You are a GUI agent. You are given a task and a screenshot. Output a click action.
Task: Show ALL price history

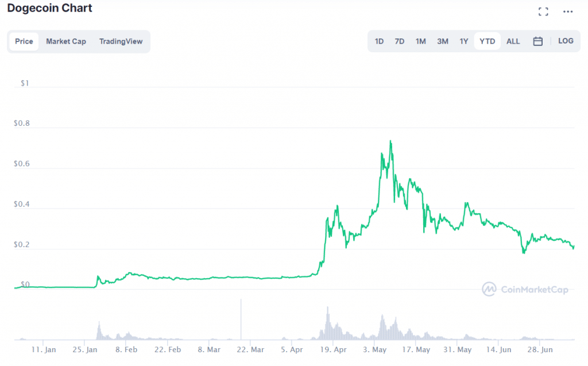[x=513, y=41]
